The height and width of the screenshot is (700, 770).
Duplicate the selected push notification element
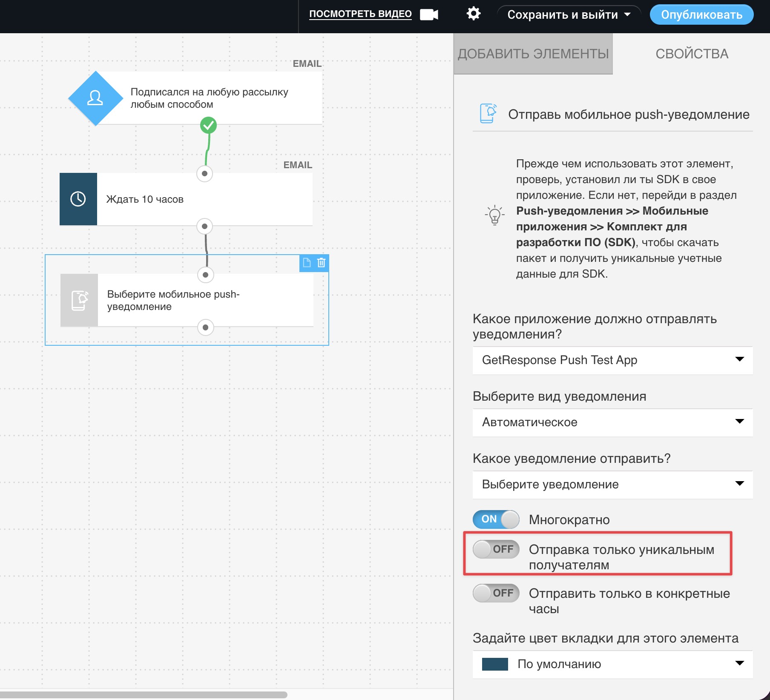(307, 263)
